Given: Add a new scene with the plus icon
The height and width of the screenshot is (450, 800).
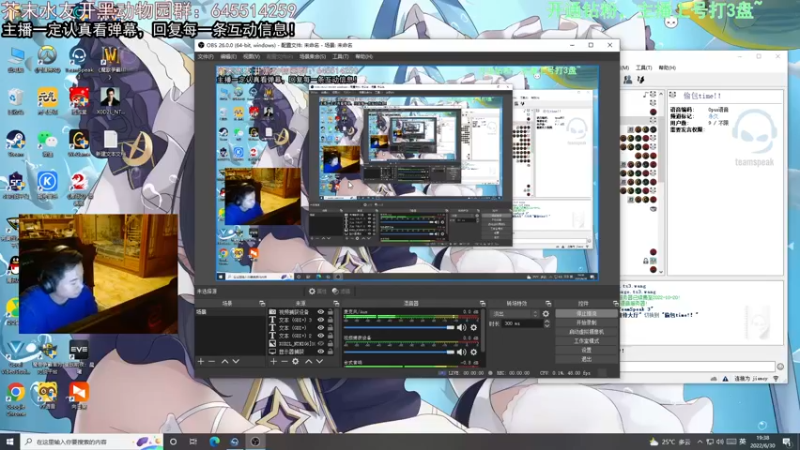Looking at the screenshot, I should coord(201,361).
